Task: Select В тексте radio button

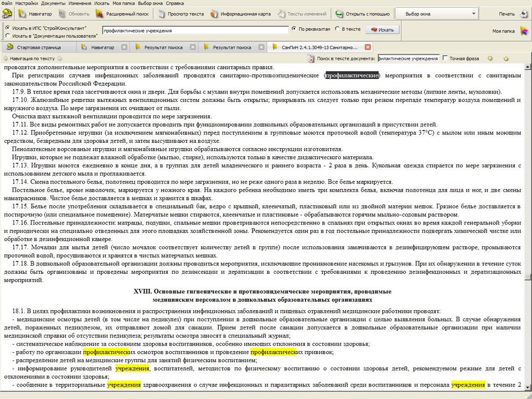Action: coord(337,29)
